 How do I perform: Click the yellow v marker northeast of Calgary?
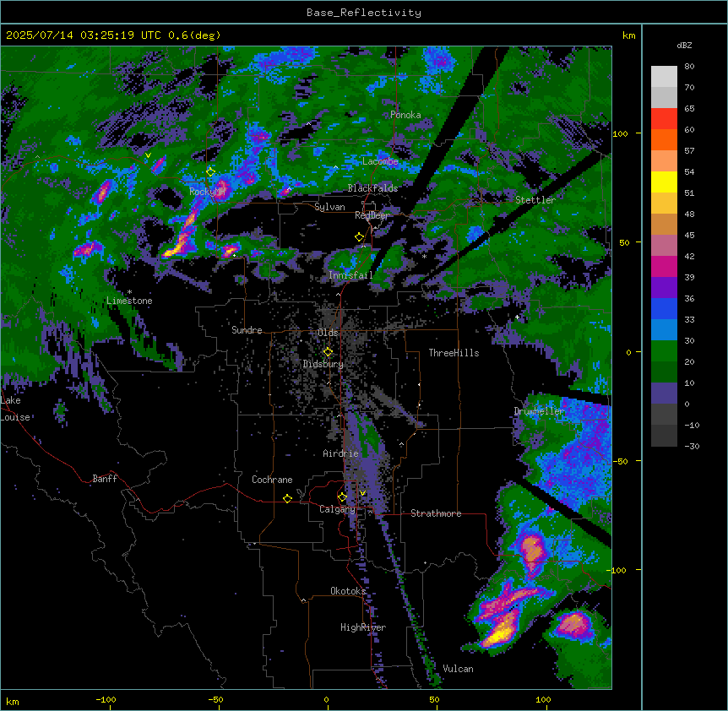coord(362,493)
